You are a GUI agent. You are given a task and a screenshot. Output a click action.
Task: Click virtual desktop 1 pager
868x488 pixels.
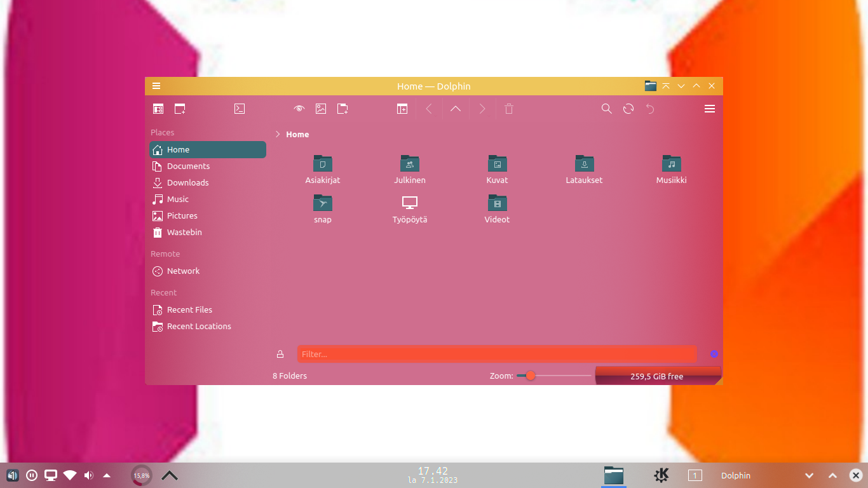point(695,475)
